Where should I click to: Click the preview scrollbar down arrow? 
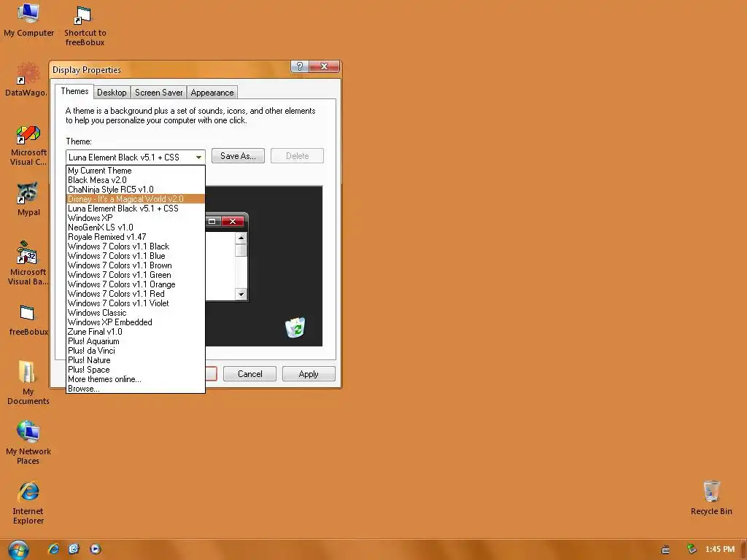click(x=241, y=295)
